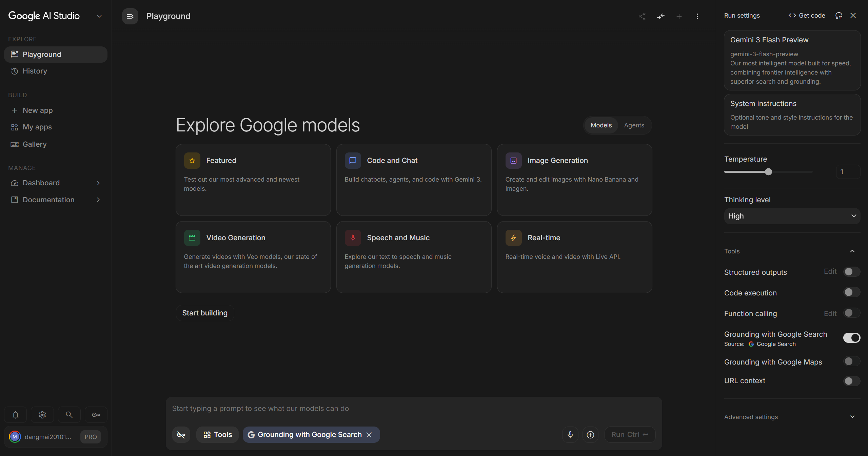868x456 pixels.
Task: Click the Start building button
Action: [x=205, y=313]
